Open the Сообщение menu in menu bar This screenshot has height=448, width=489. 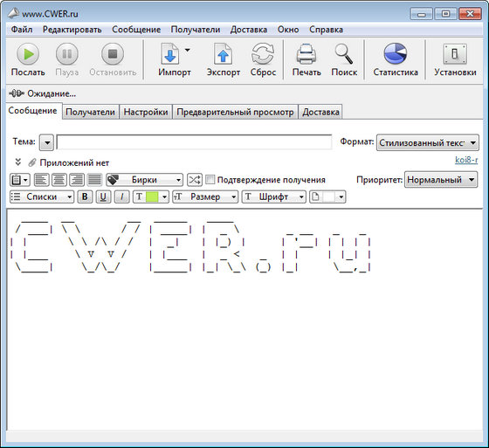tap(136, 30)
